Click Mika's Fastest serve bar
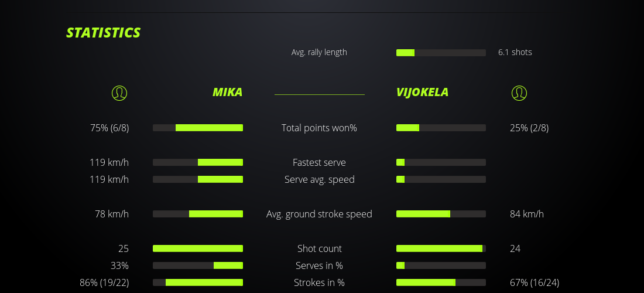 [198, 162]
